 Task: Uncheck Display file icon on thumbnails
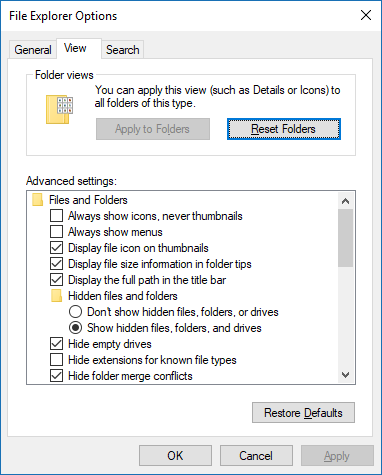pos(56,248)
